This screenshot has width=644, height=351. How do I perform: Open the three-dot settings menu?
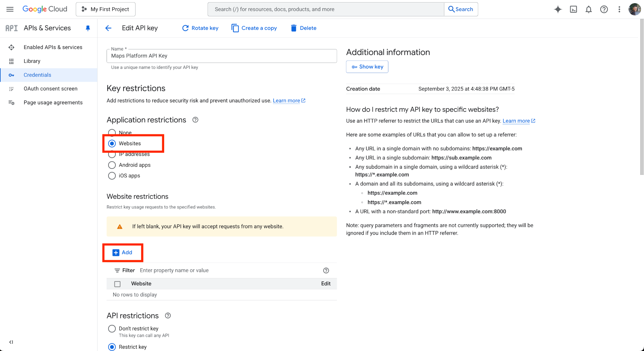(619, 9)
